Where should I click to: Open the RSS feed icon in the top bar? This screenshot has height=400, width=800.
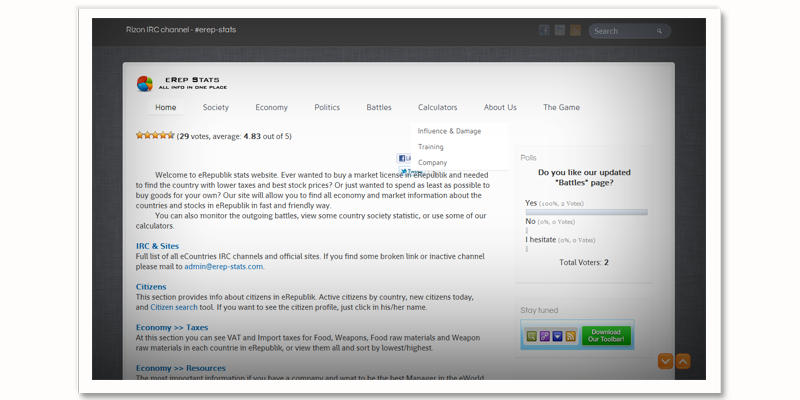tap(576, 31)
